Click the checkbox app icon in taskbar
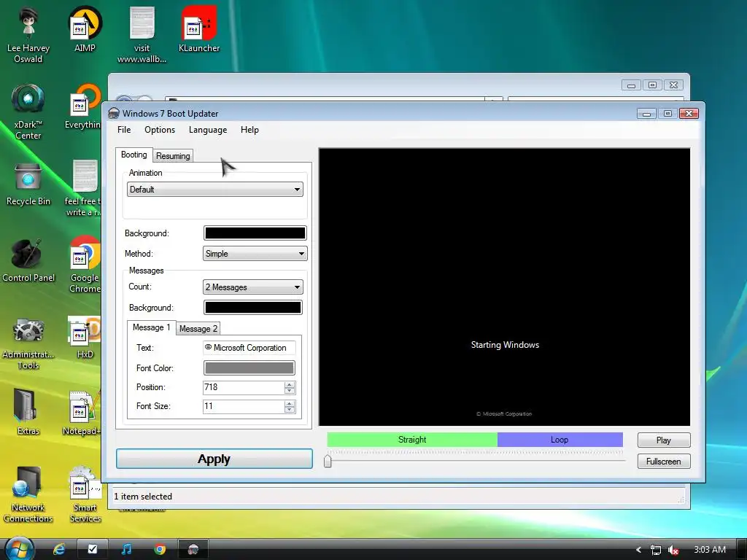747x560 pixels. (93, 549)
